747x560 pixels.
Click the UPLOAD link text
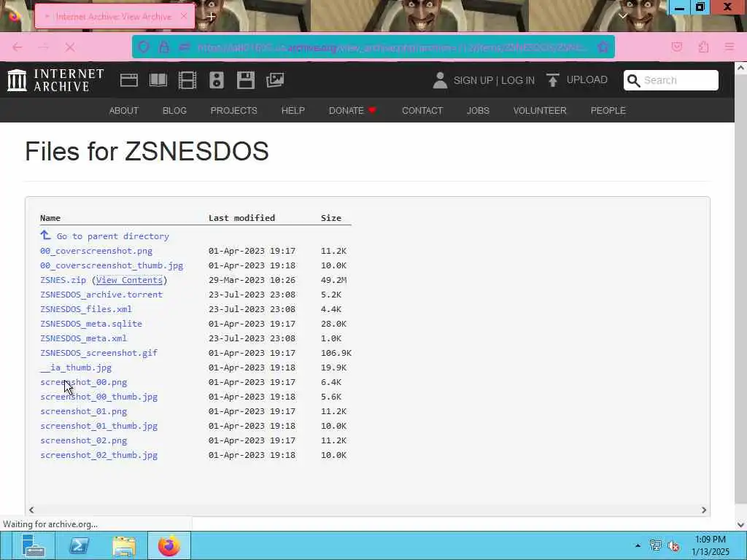point(587,80)
